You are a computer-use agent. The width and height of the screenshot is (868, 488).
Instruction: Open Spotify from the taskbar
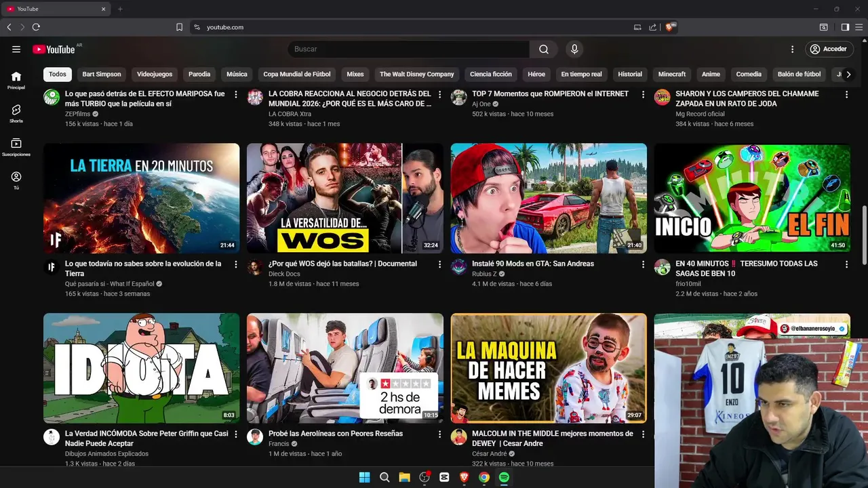click(504, 477)
